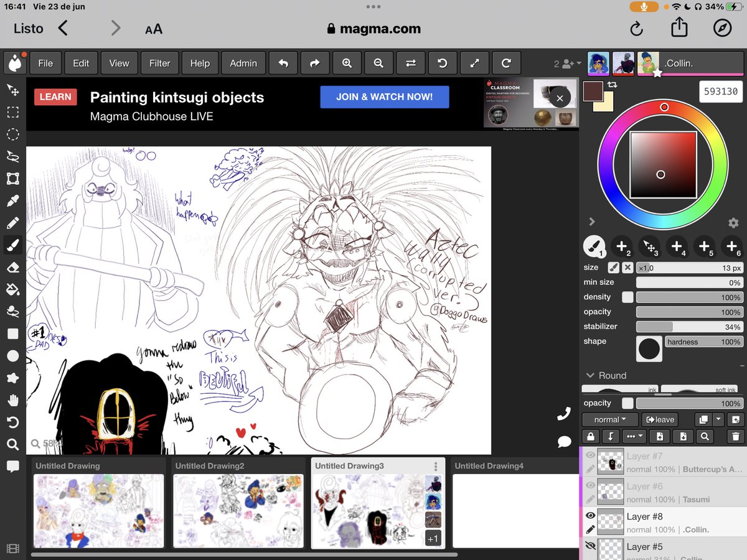Open the Filter menu
This screenshot has height=560, width=747.
(159, 63)
